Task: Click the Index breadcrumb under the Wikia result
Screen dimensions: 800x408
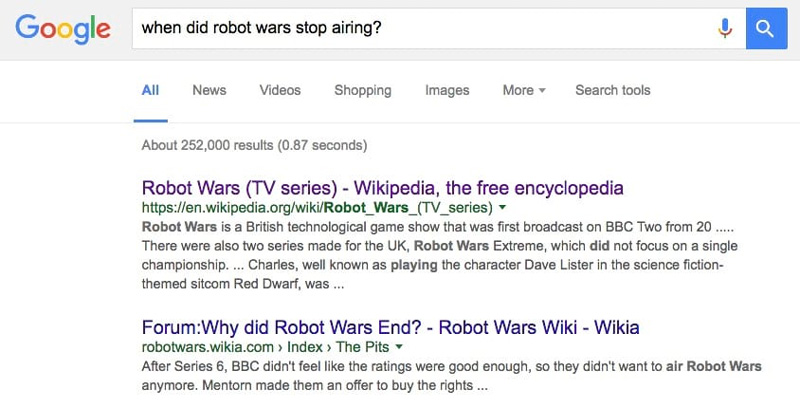Action: tap(305, 347)
